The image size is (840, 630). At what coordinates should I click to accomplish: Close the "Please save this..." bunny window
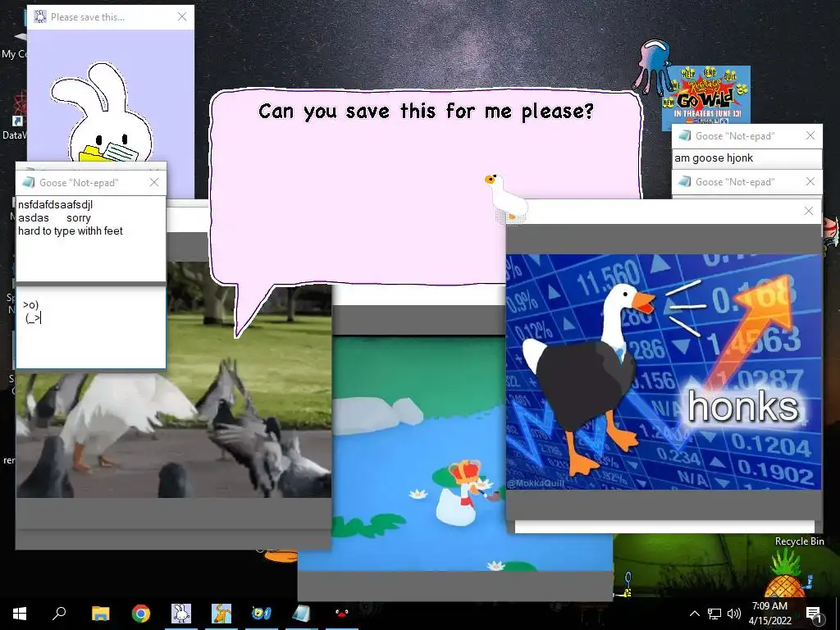182,16
